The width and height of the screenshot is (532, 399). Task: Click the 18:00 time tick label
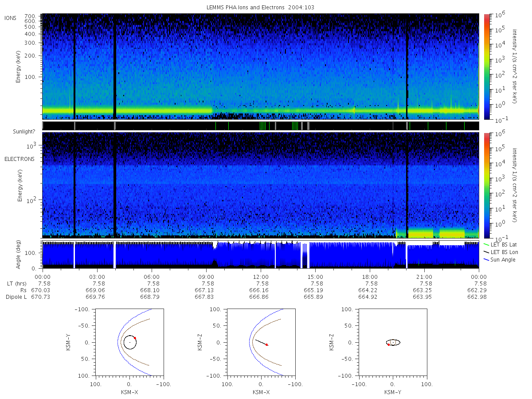click(370, 277)
